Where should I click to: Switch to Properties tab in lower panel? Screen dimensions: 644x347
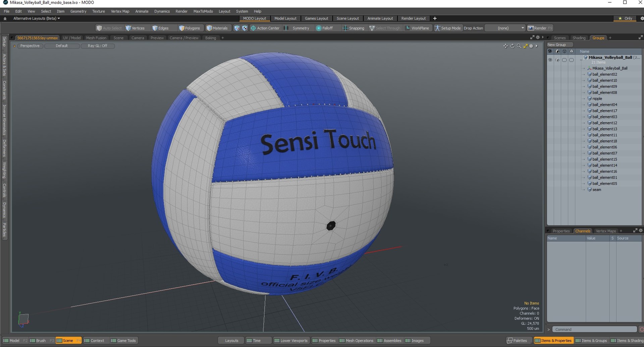click(561, 231)
